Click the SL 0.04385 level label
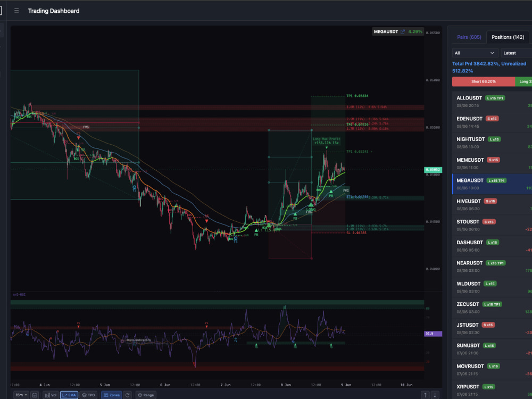Screen dimensions: 532x399 [x=356, y=233]
